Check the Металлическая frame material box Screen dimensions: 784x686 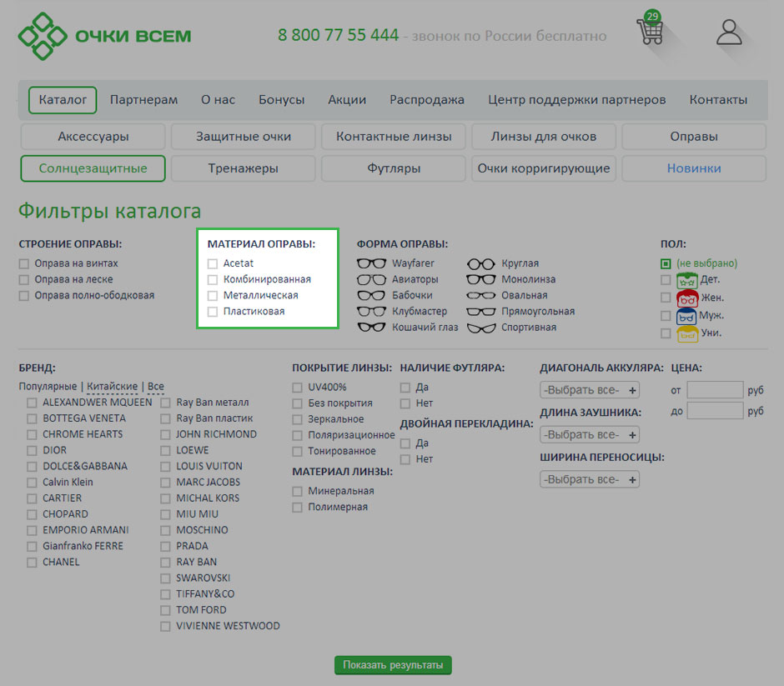click(x=213, y=296)
